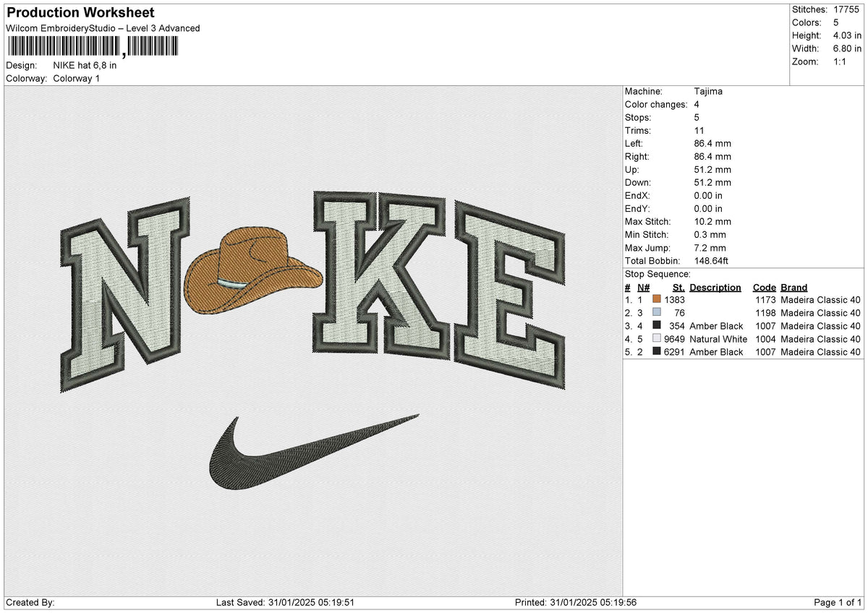Screen dimensions: 868x613
Task: Choose the Natural White color swatch
Action: [657, 338]
